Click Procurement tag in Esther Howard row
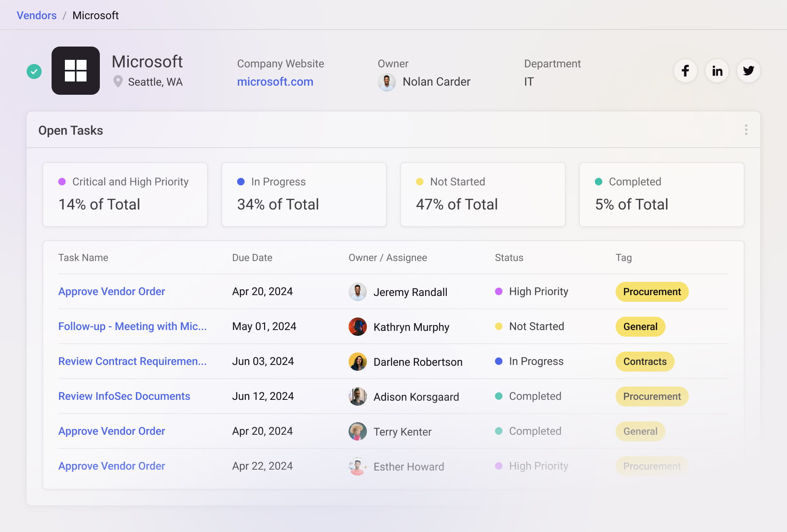787x532 pixels. click(x=652, y=466)
